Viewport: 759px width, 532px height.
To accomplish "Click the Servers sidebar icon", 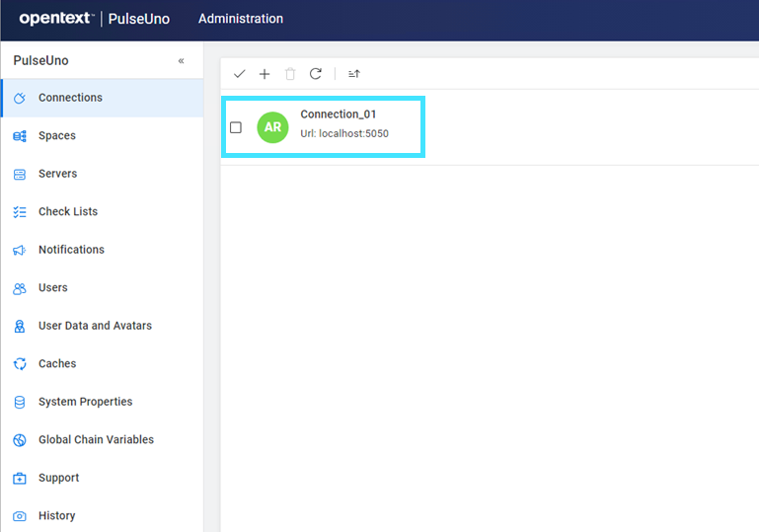I will pyautogui.click(x=20, y=175).
